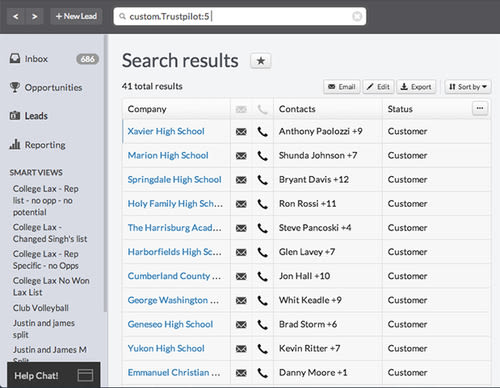Create a new lead with +New Lead
Image resolution: width=500 pixels, height=388 pixels.
coord(76,16)
